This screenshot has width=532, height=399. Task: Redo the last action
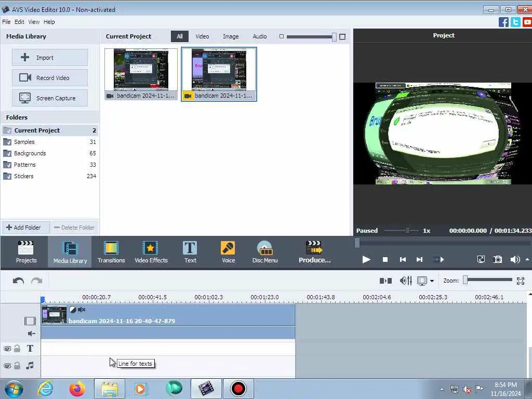pyautogui.click(x=37, y=281)
